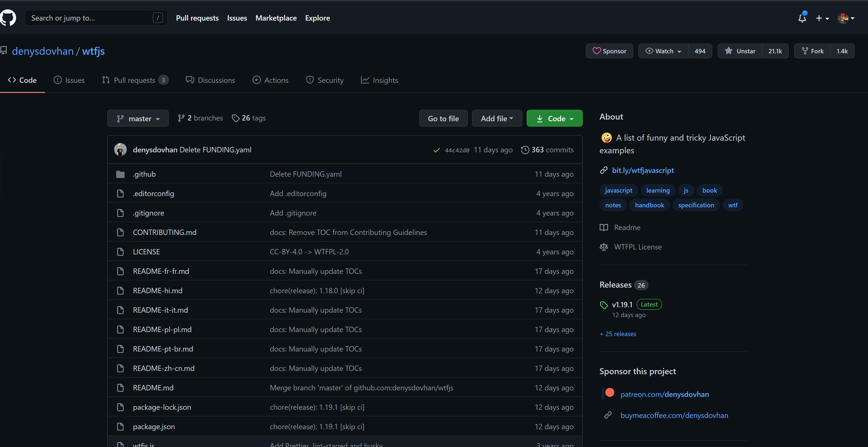868x447 pixels.
Task: View the 21.1k stargazers count
Action: [775, 51]
